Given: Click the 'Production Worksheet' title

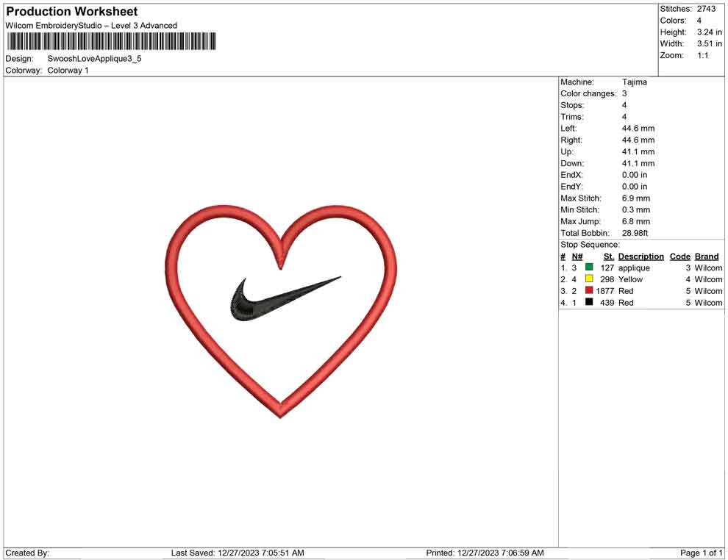Looking at the screenshot, I should click(72, 12).
